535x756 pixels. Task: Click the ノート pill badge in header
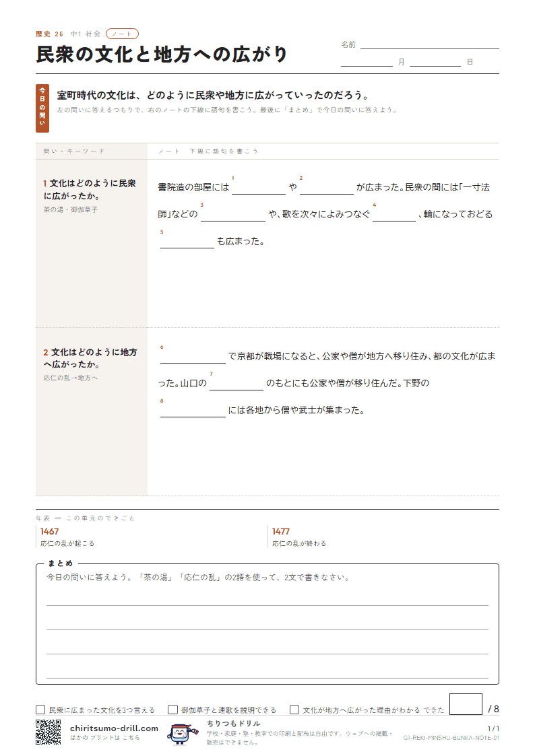click(122, 34)
